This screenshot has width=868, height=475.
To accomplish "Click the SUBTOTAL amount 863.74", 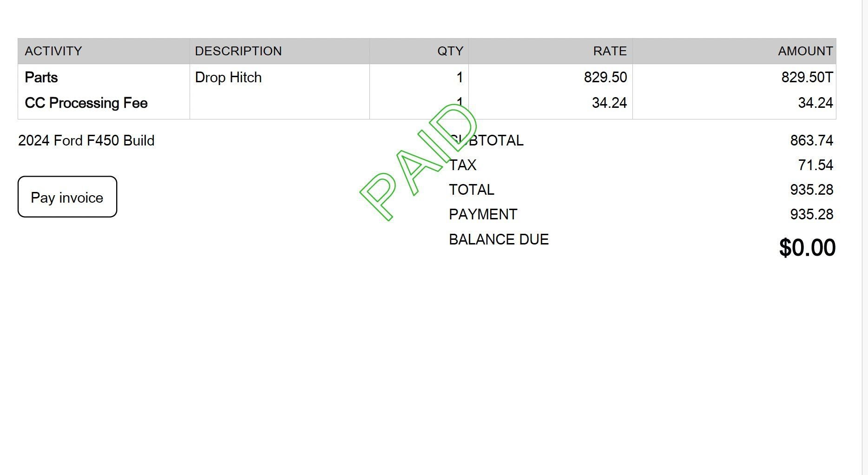I will (812, 140).
